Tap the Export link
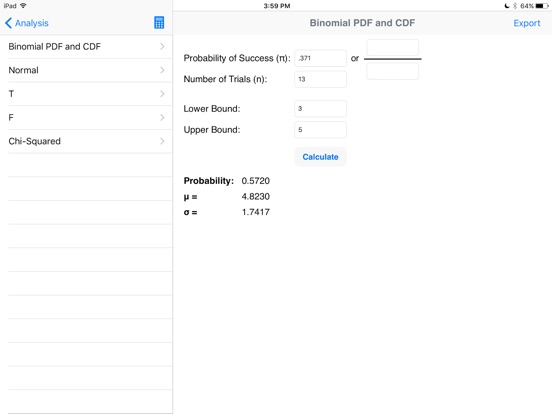This screenshot has width=552, height=414. pyautogui.click(x=527, y=23)
